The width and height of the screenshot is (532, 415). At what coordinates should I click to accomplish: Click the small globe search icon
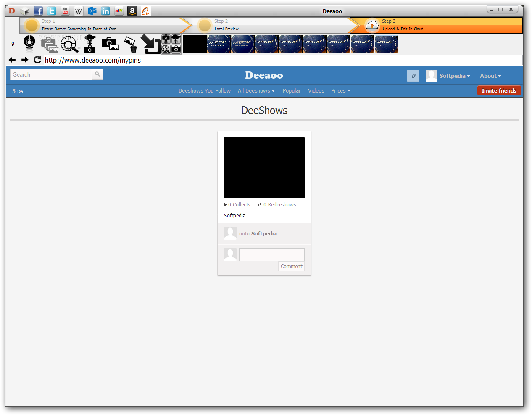click(166, 49)
